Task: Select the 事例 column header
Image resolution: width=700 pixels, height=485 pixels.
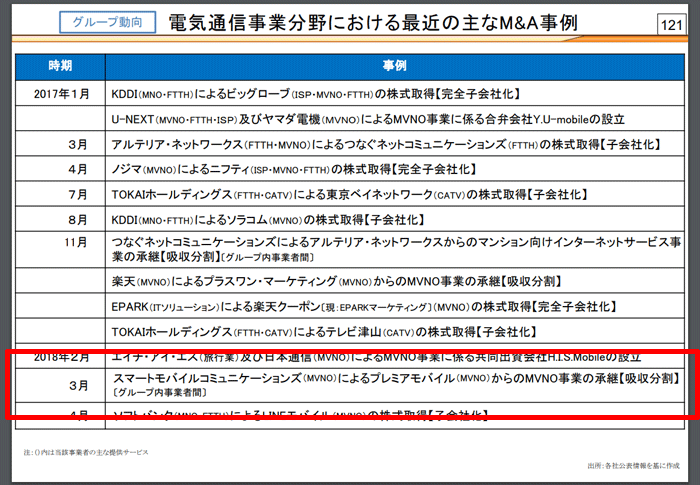Action: coord(395,66)
